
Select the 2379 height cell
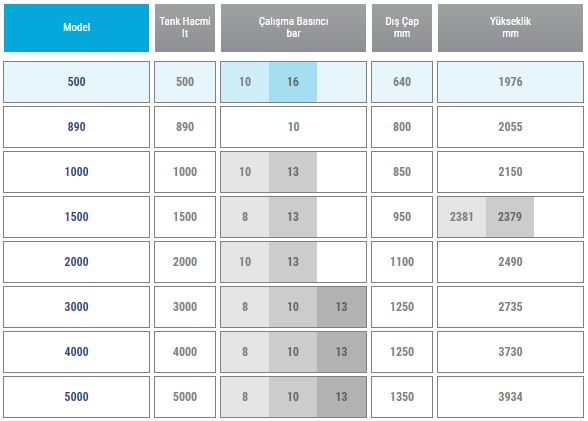click(x=510, y=217)
